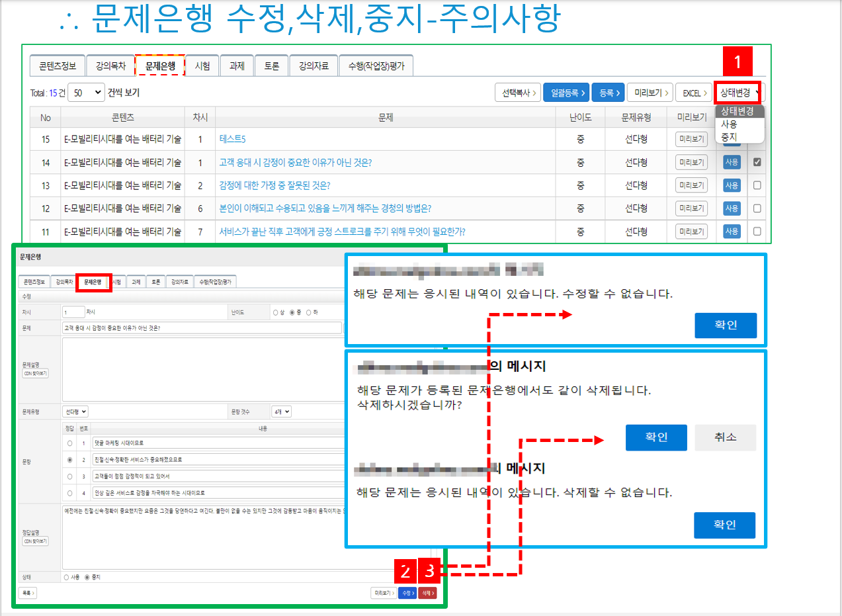Open the 50건씩 보기 page-size dropdown
This screenshot has width=842, height=616.
tap(85, 93)
